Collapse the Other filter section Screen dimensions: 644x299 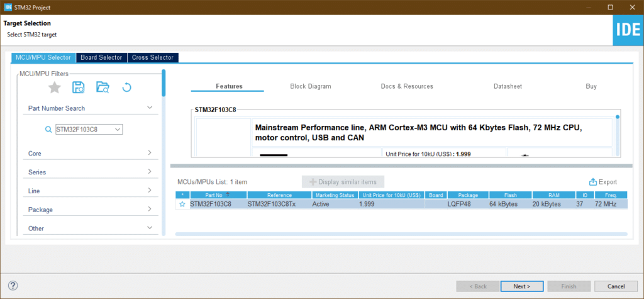[x=150, y=228]
